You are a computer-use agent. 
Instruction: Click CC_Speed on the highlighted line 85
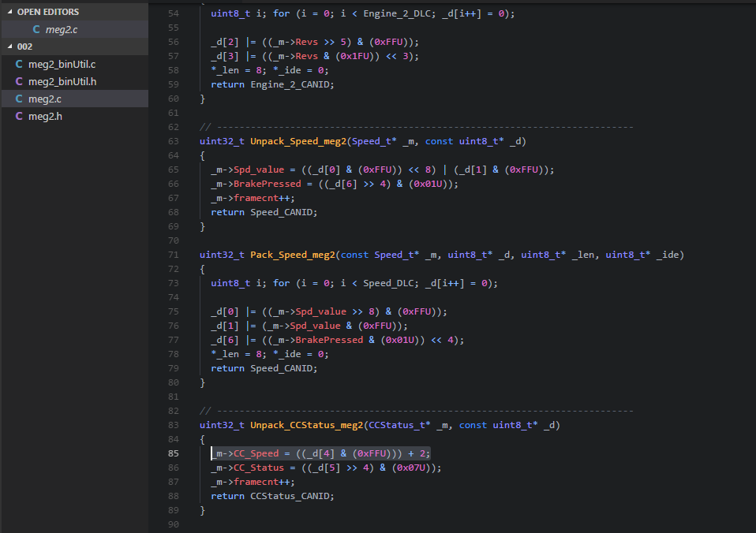click(256, 453)
